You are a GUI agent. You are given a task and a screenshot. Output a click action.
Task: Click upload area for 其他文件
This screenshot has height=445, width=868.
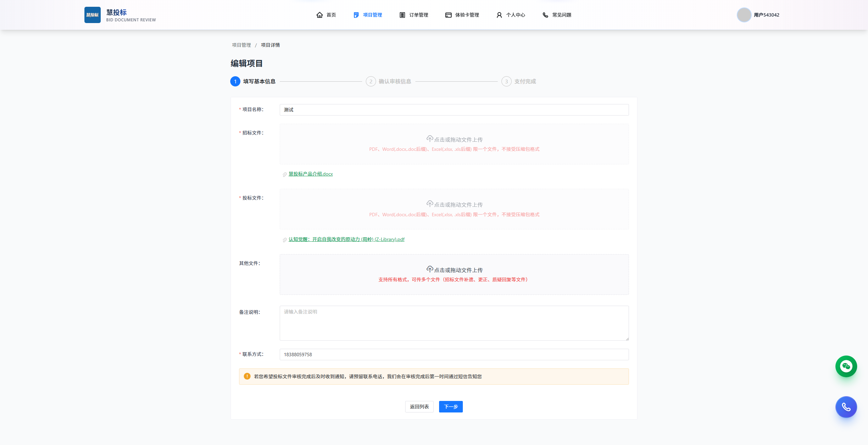[x=454, y=274]
